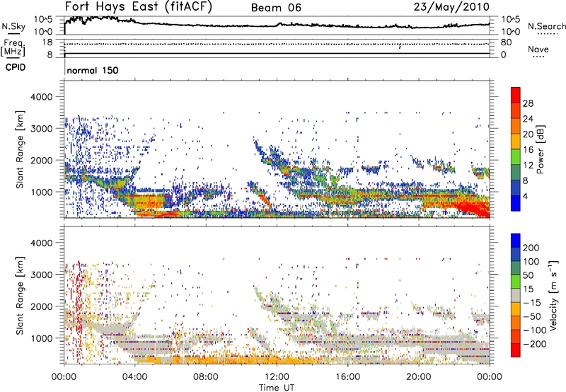Pick the light green segment of Power colorbar
The image size is (566, 392).
[516, 157]
